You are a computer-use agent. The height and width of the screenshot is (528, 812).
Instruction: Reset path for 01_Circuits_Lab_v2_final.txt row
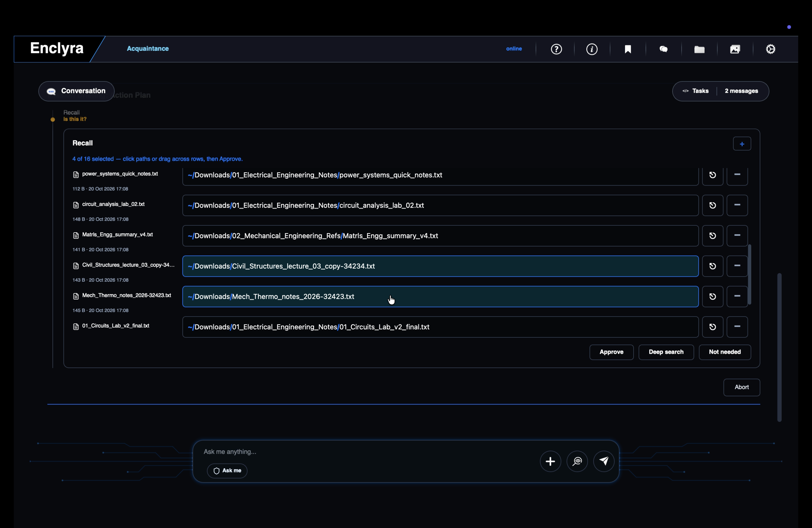pyautogui.click(x=713, y=327)
